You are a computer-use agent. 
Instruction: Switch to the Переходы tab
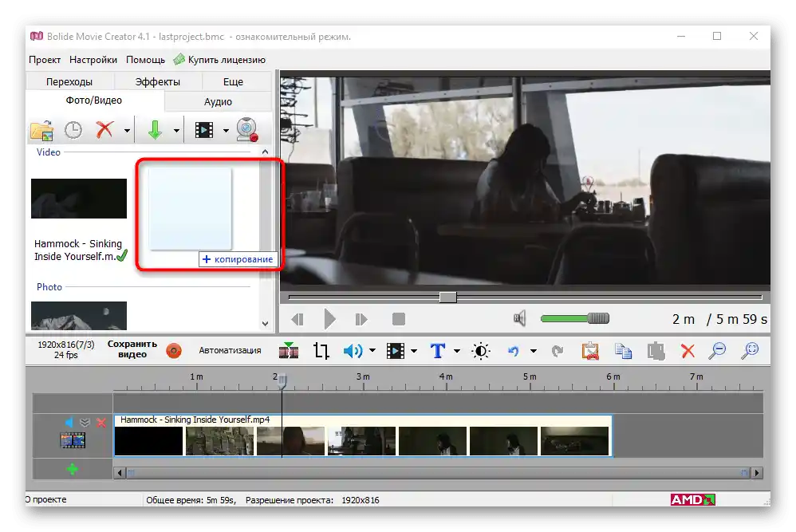(69, 81)
